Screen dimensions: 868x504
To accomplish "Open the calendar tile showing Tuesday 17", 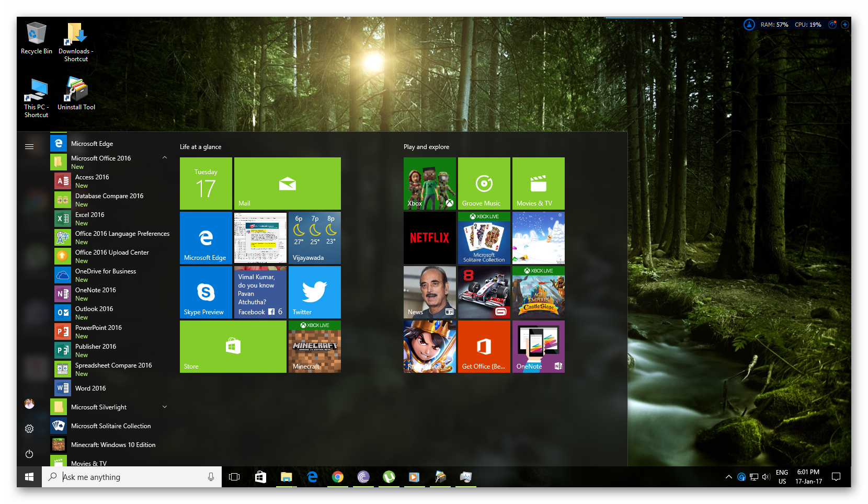I will click(x=206, y=184).
